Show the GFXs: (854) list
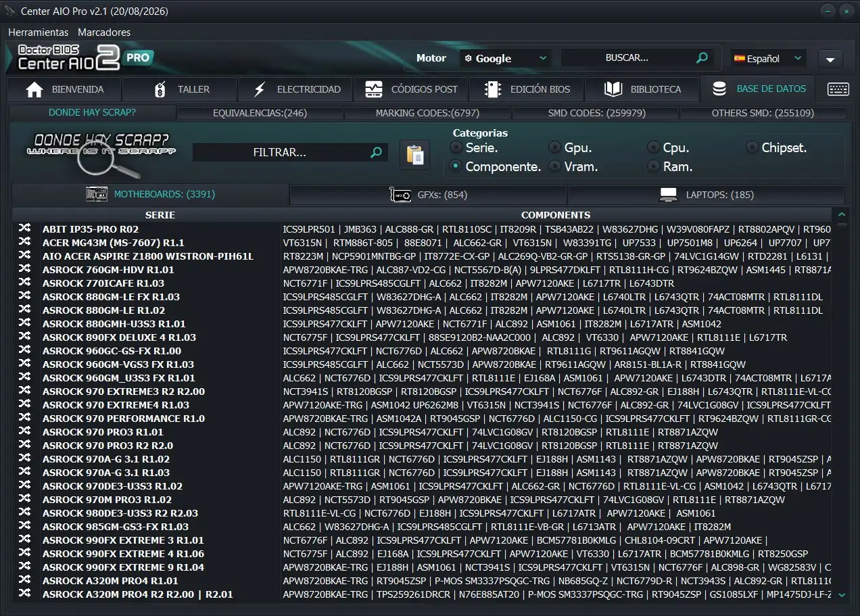 pos(428,195)
